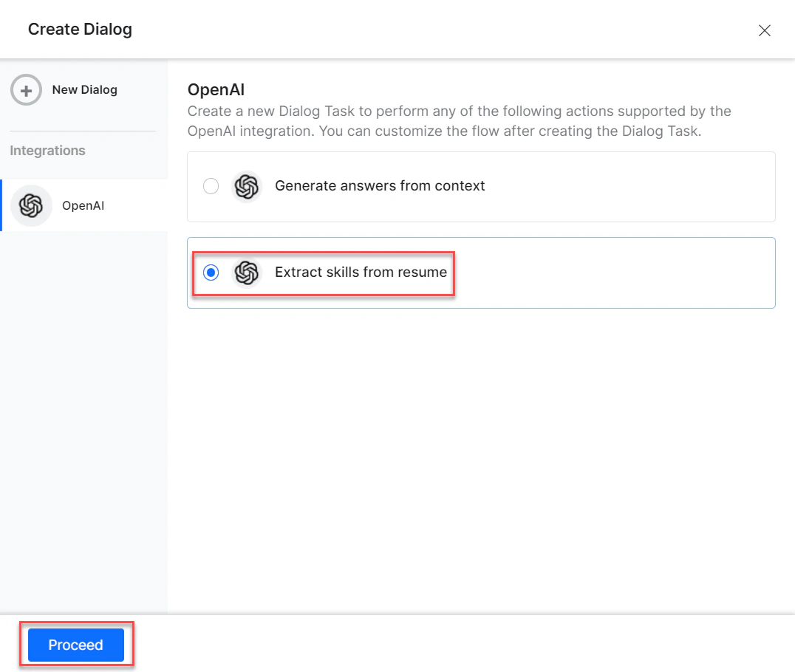This screenshot has width=795, height=672.
Task: Select the Generate answers from context radio button
Action: click(211, 186)
